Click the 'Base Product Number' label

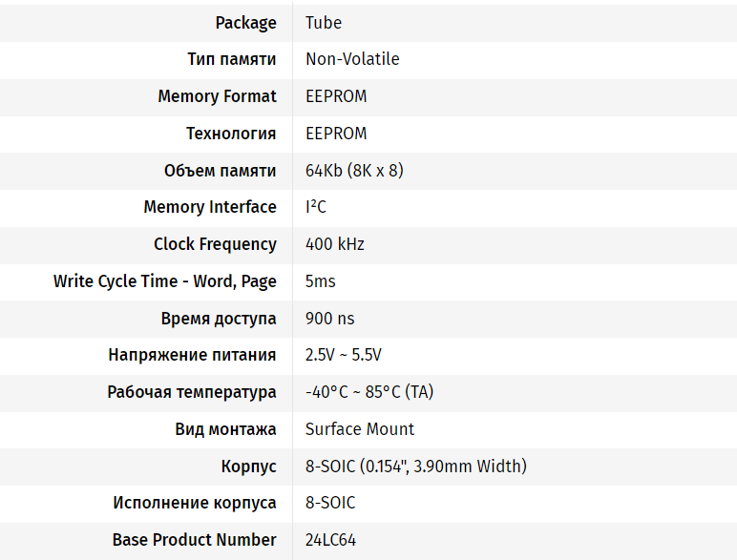[195, 540]
